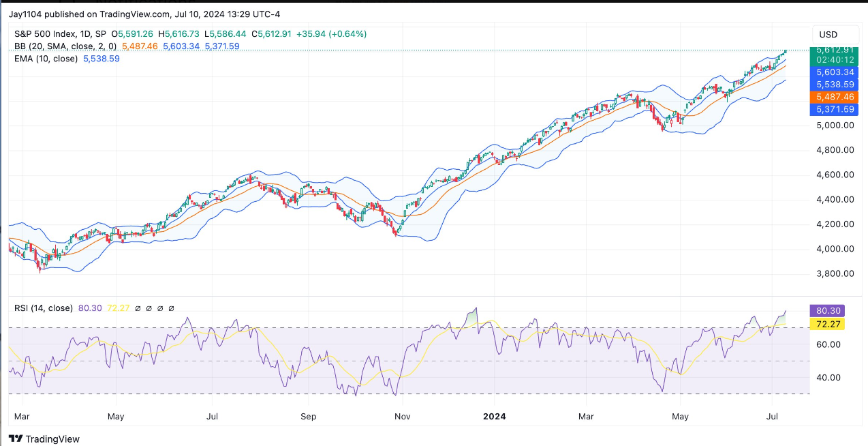
Task: Click the Sep label on the time axis
Action: tap(309, 415)
